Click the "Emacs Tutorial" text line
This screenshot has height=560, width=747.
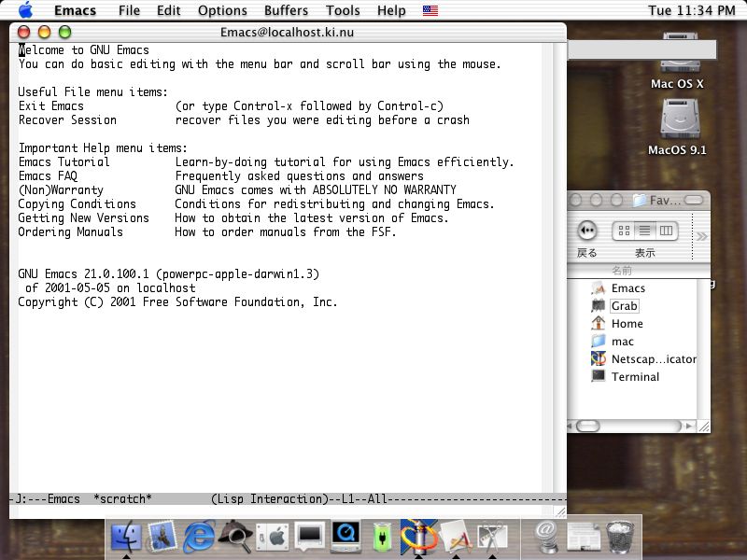pyautogui.click(x=63, y=161)
